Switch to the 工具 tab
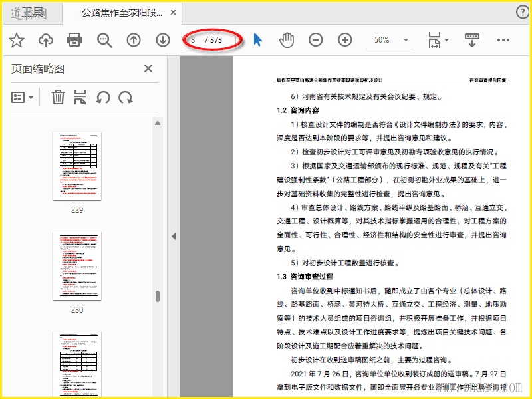 (32, 13)
